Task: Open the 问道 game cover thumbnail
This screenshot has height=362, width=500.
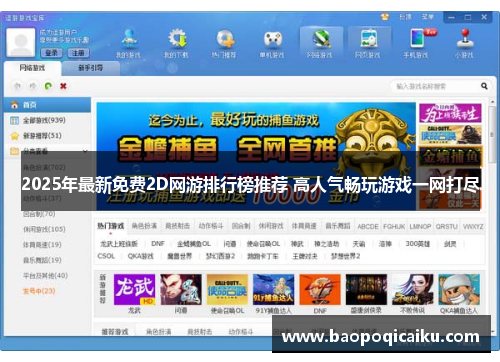Action: [181, 289]
